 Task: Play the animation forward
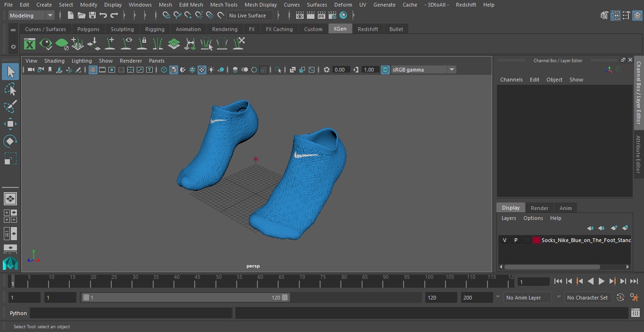click(x=601, y=281)
